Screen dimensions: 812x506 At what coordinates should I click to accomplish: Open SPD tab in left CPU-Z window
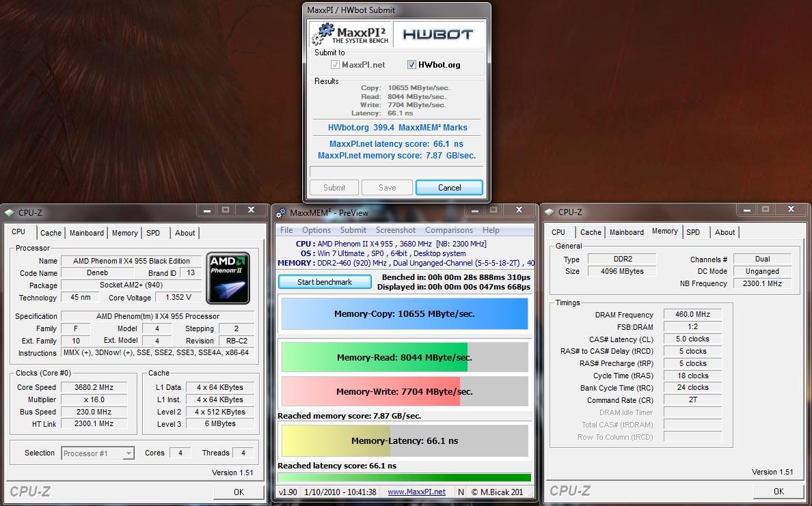[x=153, y=233]
